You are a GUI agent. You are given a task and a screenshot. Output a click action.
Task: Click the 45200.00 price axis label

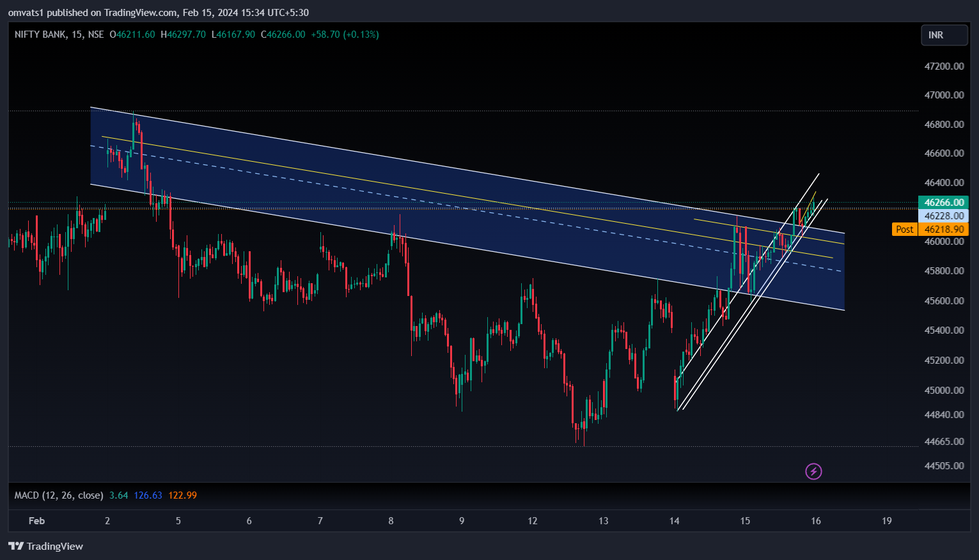pyautogui.click(x=944, y=361)
